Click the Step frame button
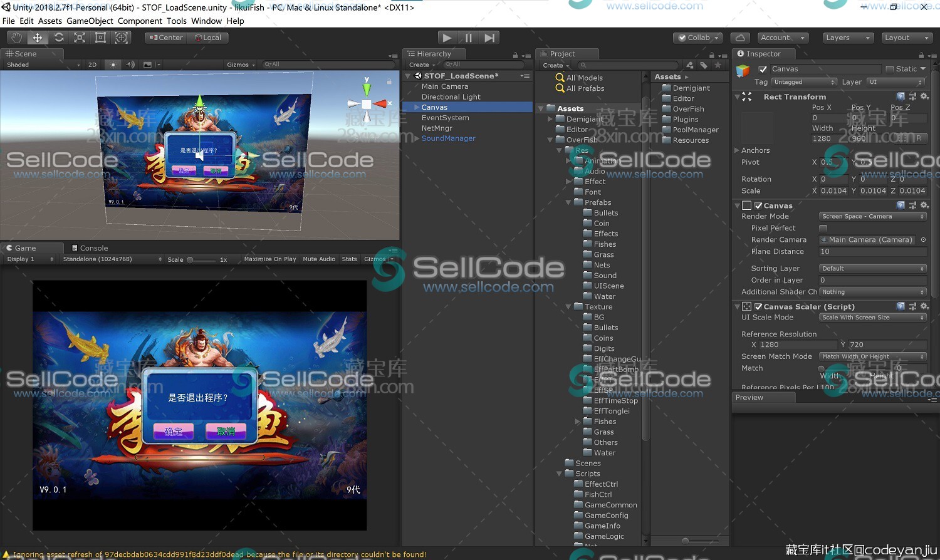 pyautogui.click(x=489, y=38)
